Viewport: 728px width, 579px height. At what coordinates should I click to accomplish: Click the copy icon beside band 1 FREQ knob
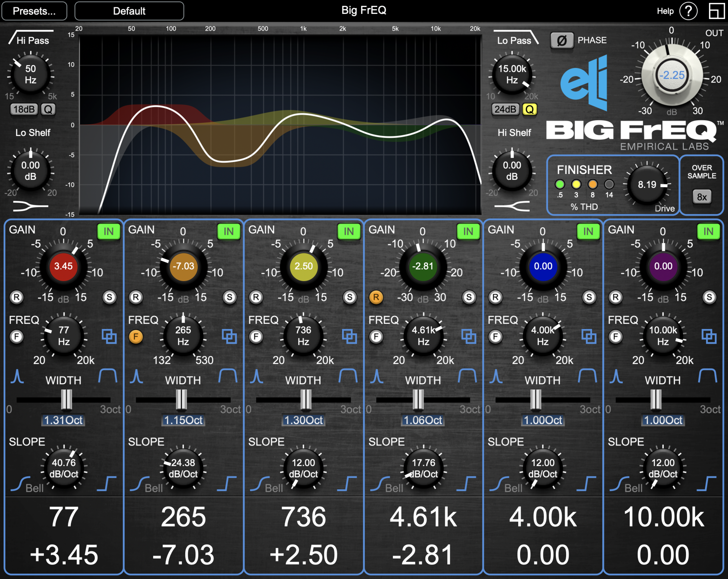pos(110,336)
